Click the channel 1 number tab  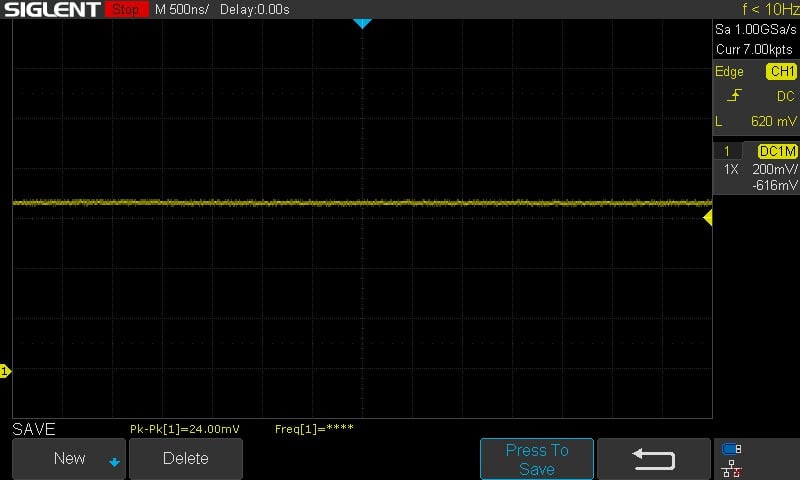click(x=727, y=151)
